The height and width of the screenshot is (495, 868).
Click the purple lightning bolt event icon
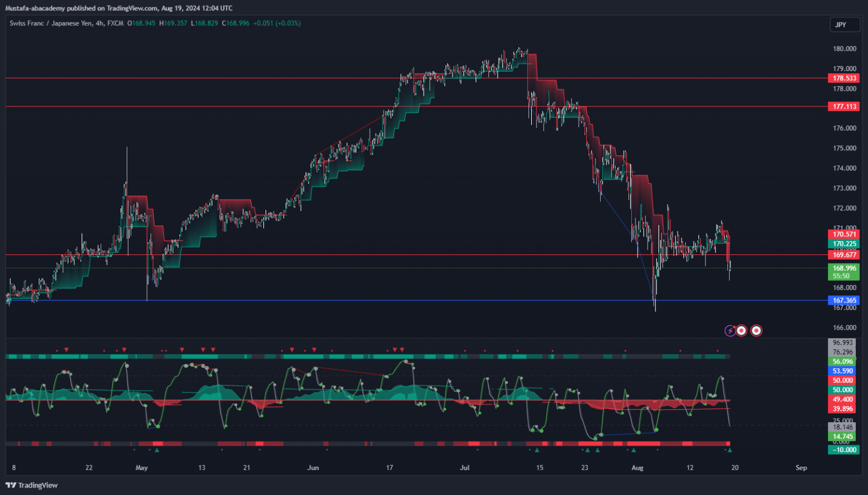click(730, 331)
